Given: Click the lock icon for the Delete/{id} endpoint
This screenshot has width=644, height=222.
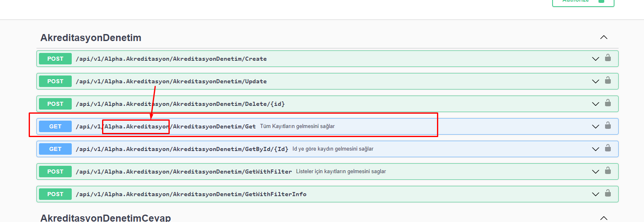Looking at the screenshot, I should (608, 103).
